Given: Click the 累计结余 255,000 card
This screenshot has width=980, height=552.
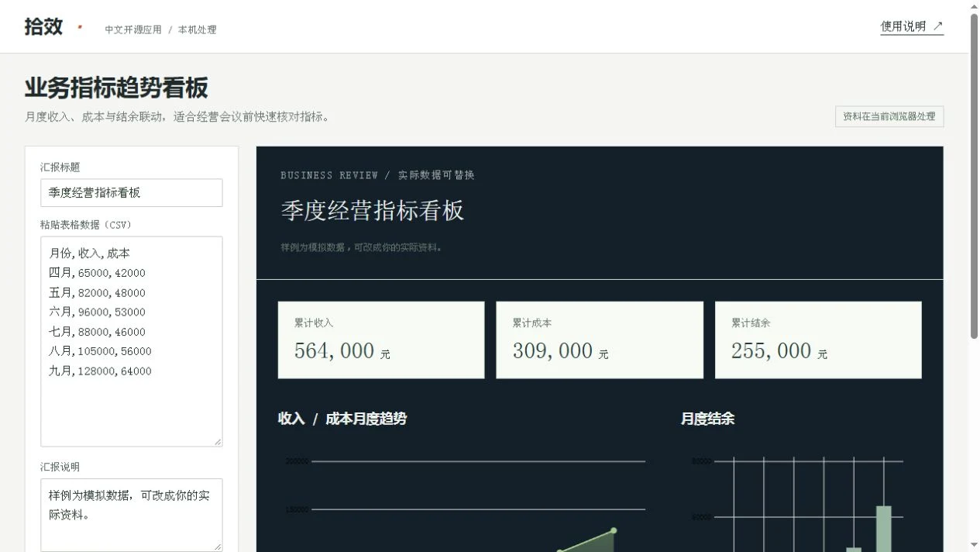Looking at the screenshot, I should [x=818, y=340].
